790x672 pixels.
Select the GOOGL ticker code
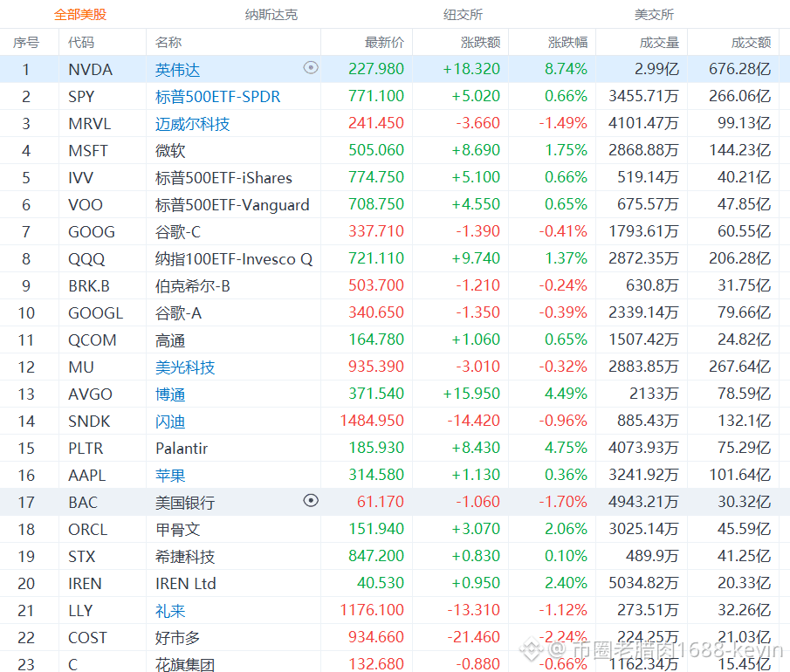point(96,313)
